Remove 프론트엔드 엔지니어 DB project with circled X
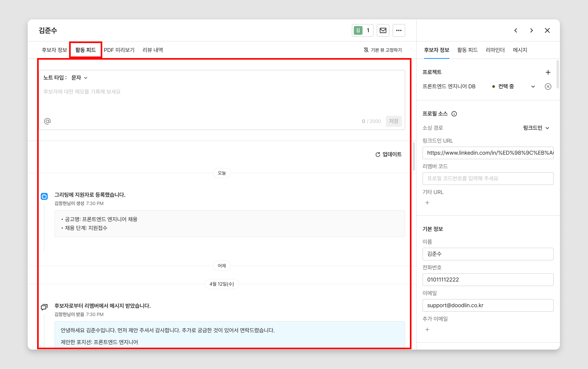Screen dimensions: 588x369 [548, 86]
